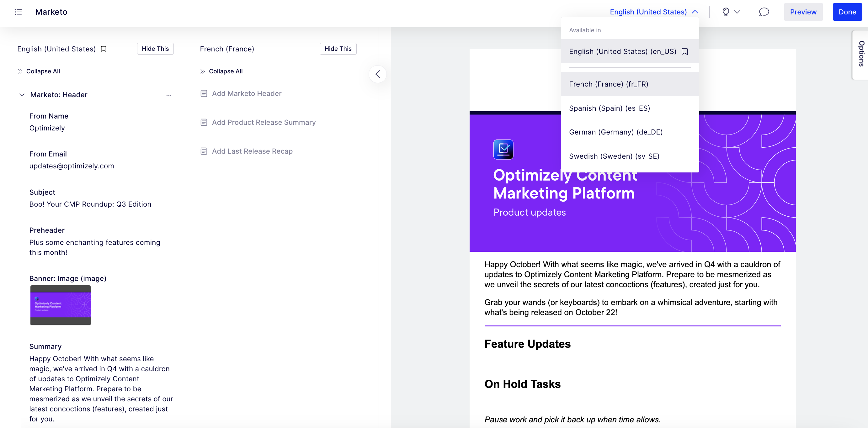Open the outline list icon beside Marketo
Screen dimensions: 868x428
coord(18,12)
